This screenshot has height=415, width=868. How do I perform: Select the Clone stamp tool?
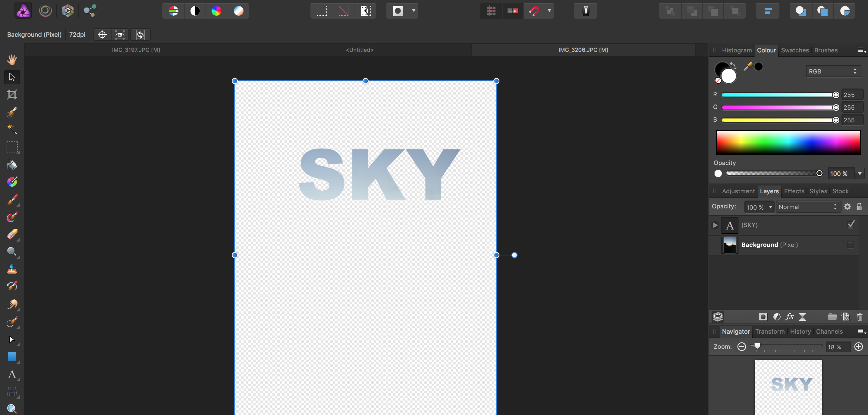pyautogui.click(x=12, y=269)
